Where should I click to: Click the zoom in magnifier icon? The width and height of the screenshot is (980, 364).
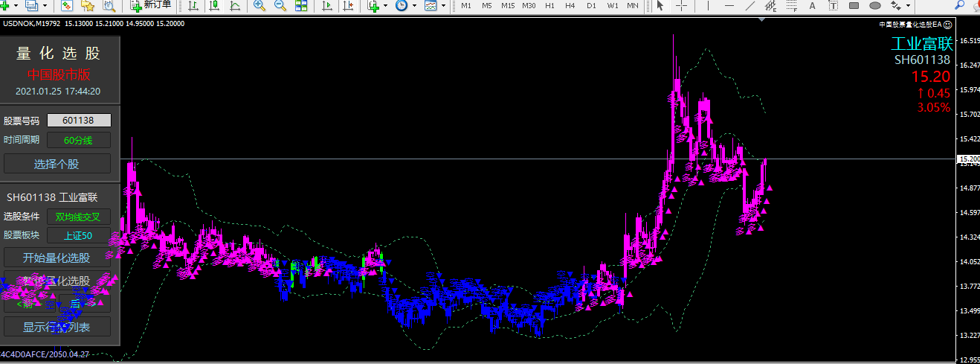pos(259,5)
